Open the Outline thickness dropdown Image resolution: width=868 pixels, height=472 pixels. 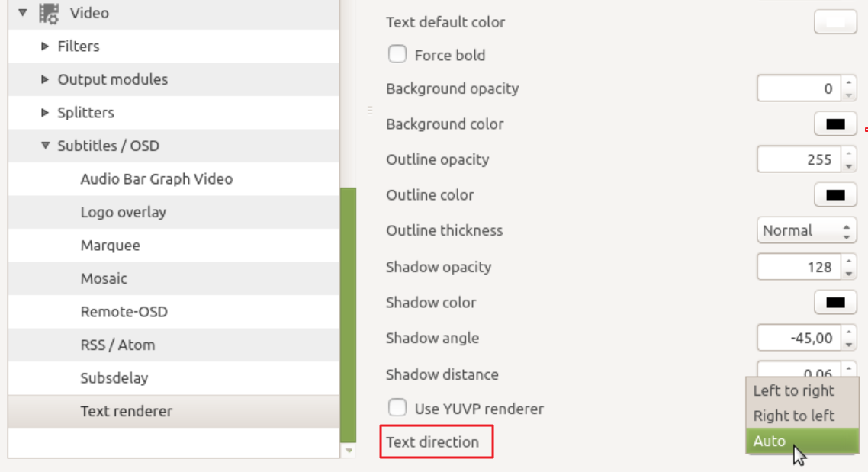[x=806, y=230]
